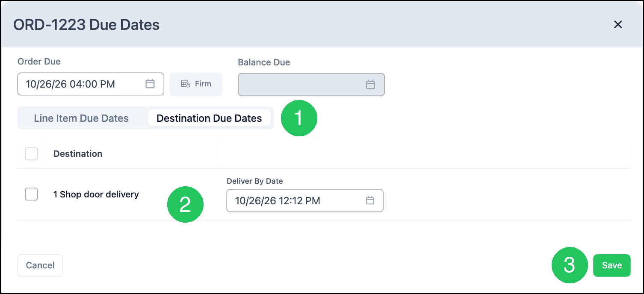Focus the empty Balance Due field
644x294 pixels.
point(311,85)
